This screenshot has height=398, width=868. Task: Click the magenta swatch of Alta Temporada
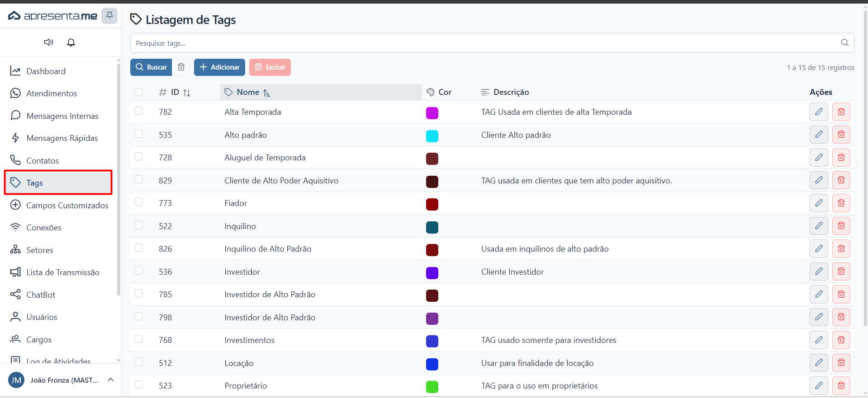pos(432,113)
